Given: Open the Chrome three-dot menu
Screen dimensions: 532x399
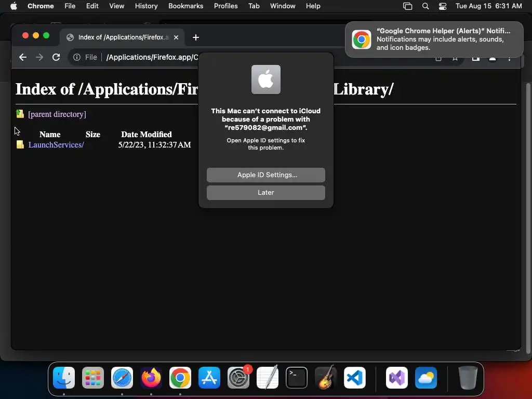Looking at the screenshot, I should click(x=509, y=58).
